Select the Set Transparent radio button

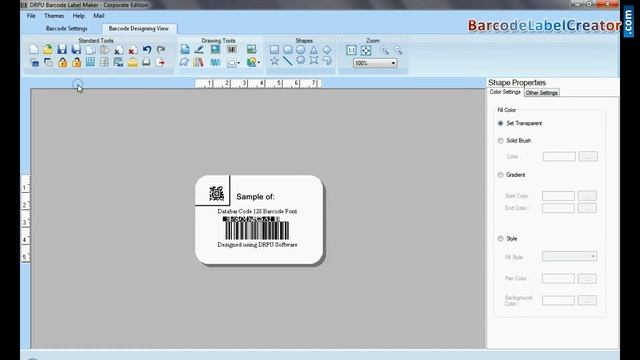coord(500,123)
